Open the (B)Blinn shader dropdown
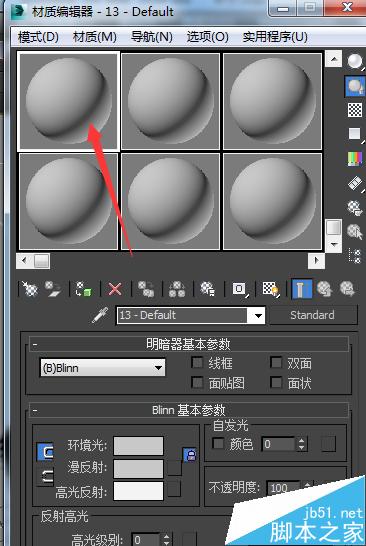This screenshot has height=546, width=366. 103,368
